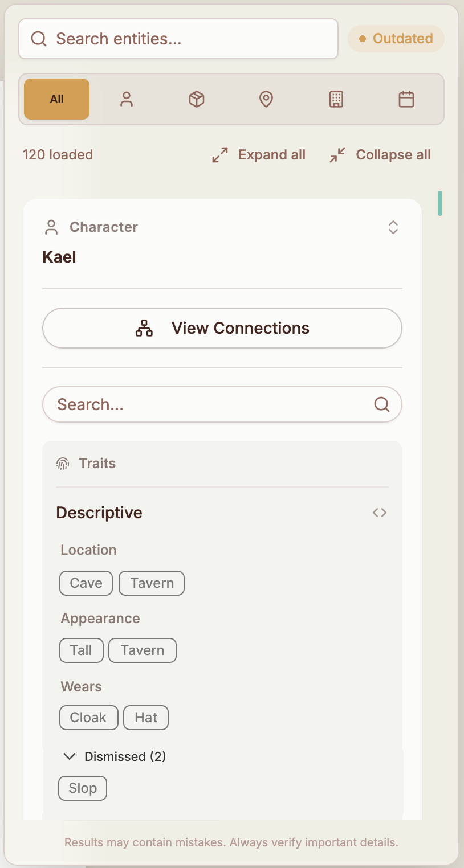Select the Tall appearance tag
Viewport: 464px width, 868px height.
pos(82,650)
